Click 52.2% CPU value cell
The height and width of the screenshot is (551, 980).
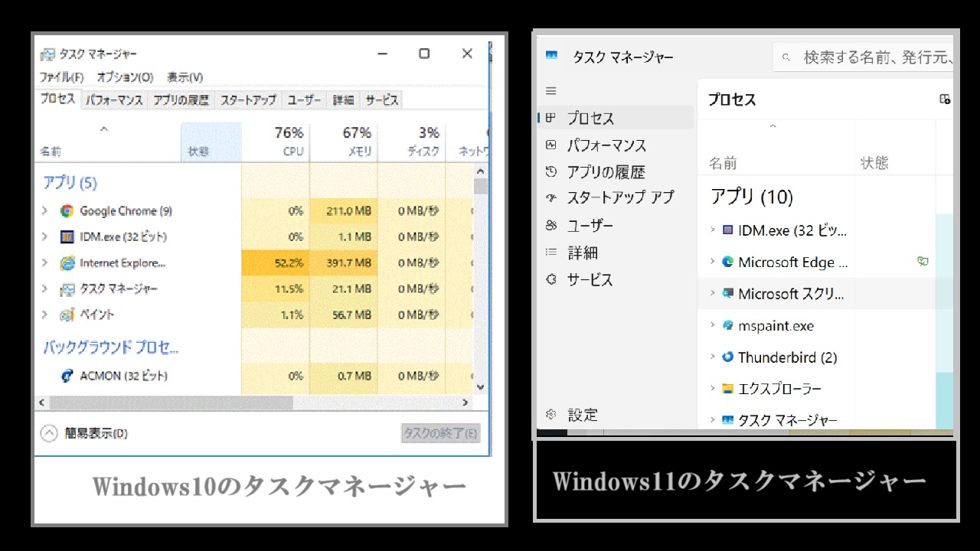click(x=276, y=263)
